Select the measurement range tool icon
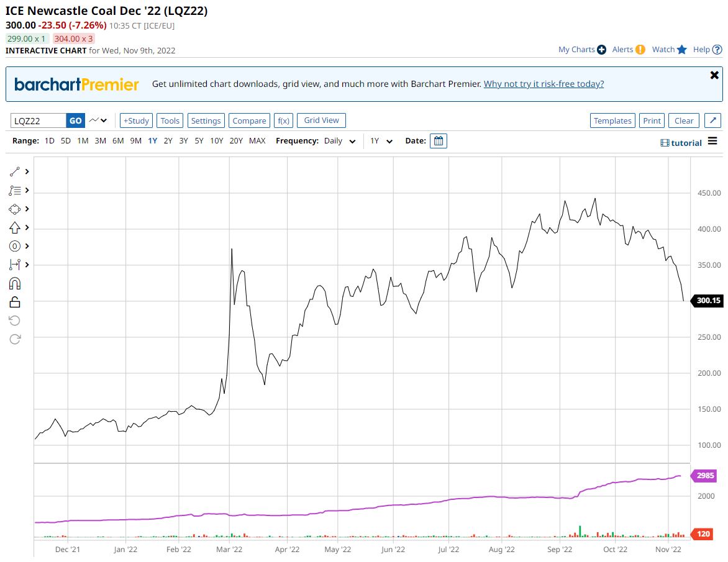This screenshot has height=562, width=728. coord(16,265)
